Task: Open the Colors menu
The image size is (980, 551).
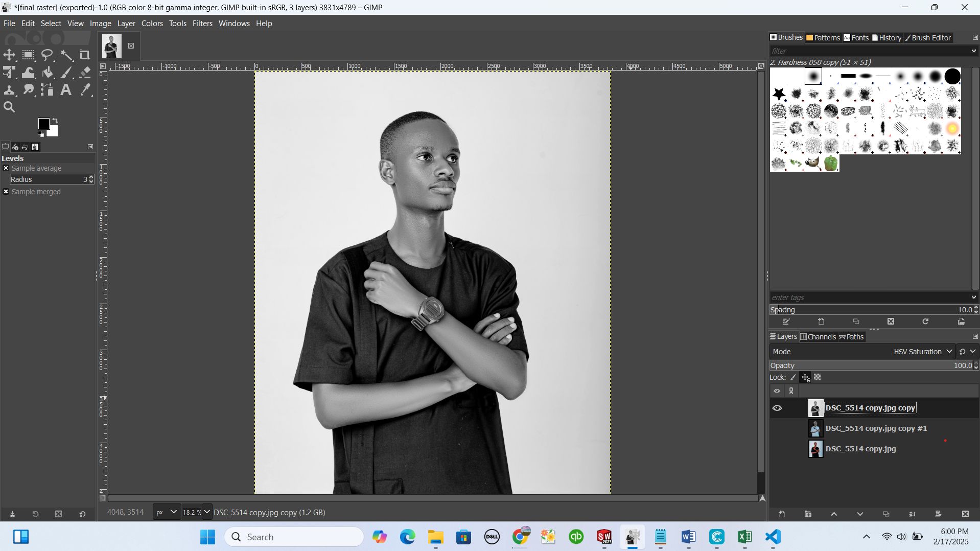Action: [152, 24]
